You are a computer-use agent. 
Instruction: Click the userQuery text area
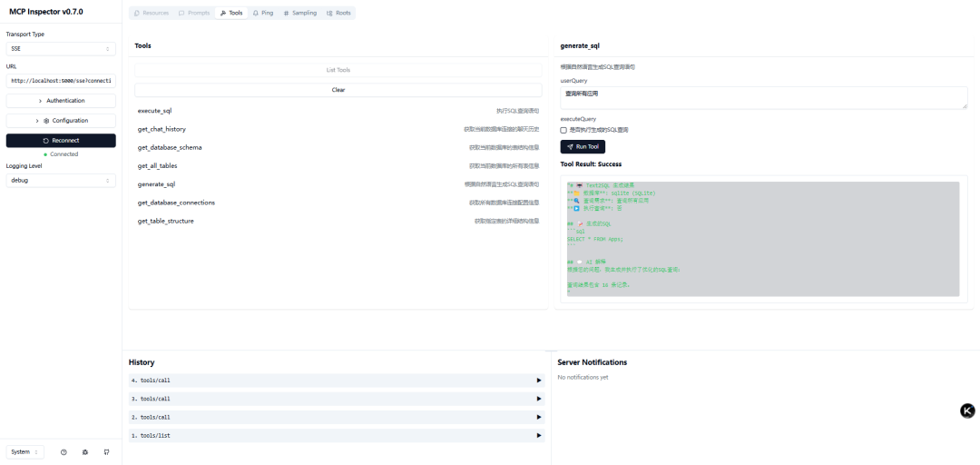764,97
